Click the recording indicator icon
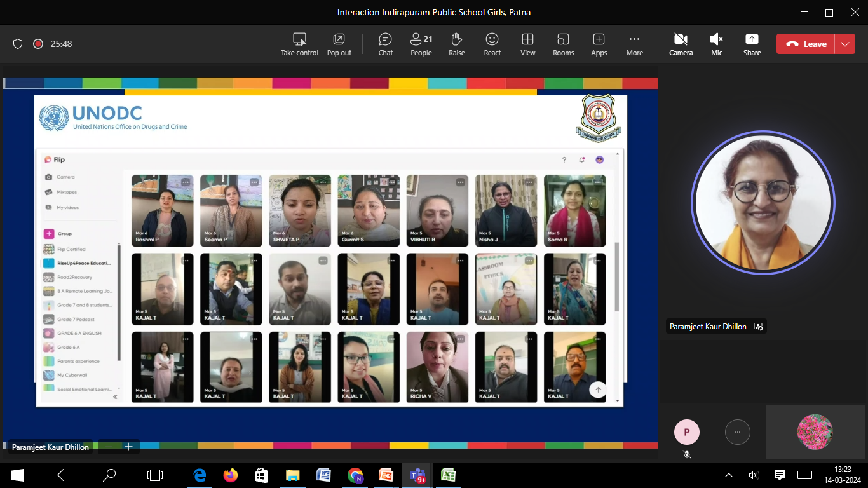 pos(38,44)
